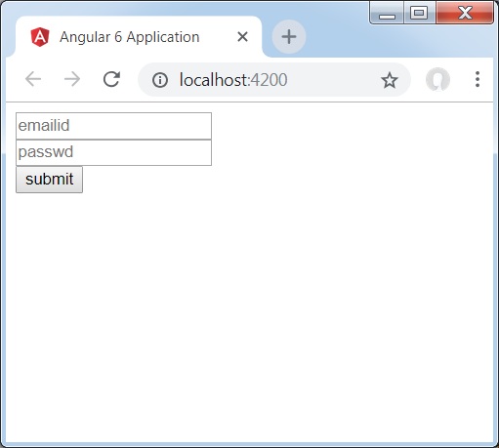Bookmark this page with the star

[390, 80]
